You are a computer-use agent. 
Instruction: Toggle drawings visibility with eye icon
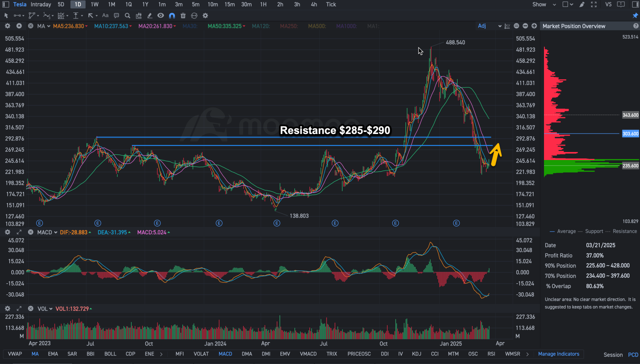click(161, 16)
